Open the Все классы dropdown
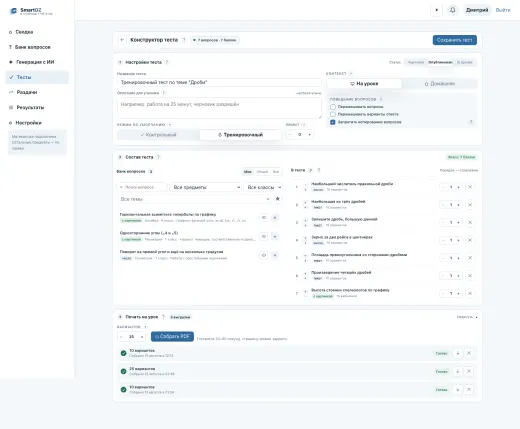Viewport: 520px width, 429px height. coord(263,187)
